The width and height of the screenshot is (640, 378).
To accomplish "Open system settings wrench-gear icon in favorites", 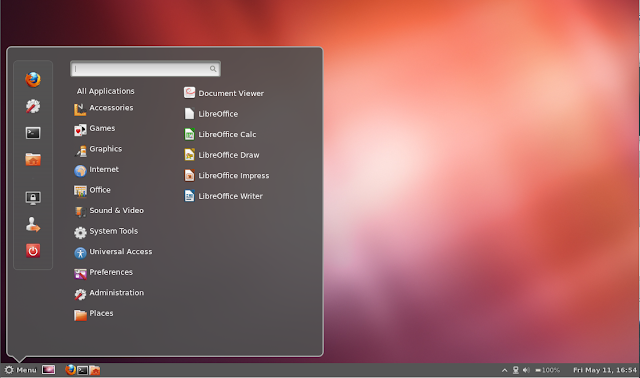I will click(x=33, y=106).
